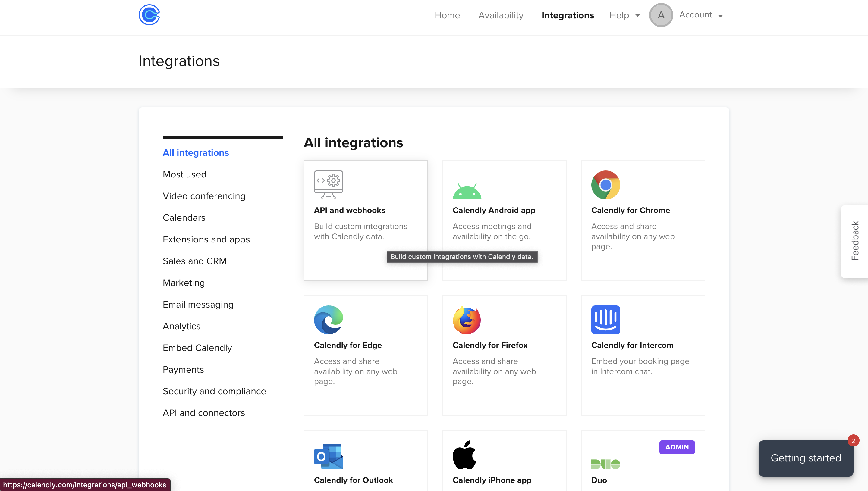Click the Calendly logo icon
The height and width of the screenshot is (491, 868).
(x=149, y=15)
